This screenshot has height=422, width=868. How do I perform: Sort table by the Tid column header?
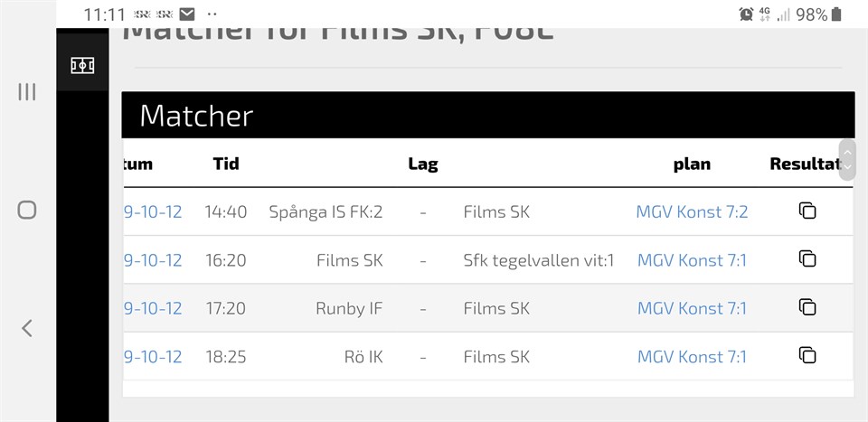226,164
